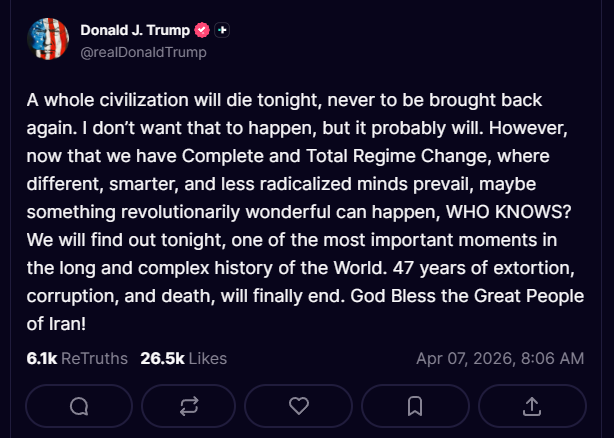
Task: View the 26.5k Likes list
Action: click(183, 358)
